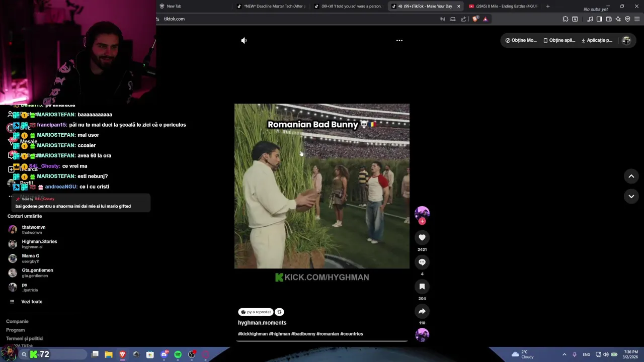
Task: Open the Leo AI sparkle icon
Action: (x=618, y=19)
